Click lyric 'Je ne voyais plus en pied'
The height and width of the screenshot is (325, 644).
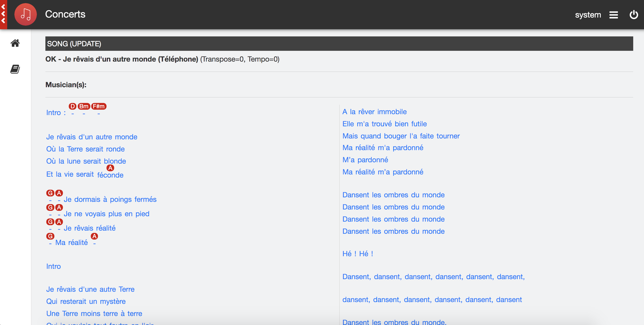point(107,214)
